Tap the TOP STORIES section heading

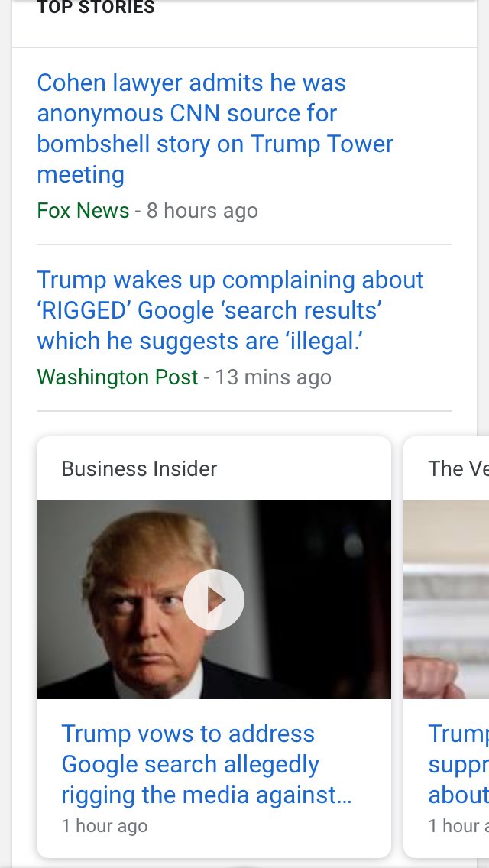point(96,8)
